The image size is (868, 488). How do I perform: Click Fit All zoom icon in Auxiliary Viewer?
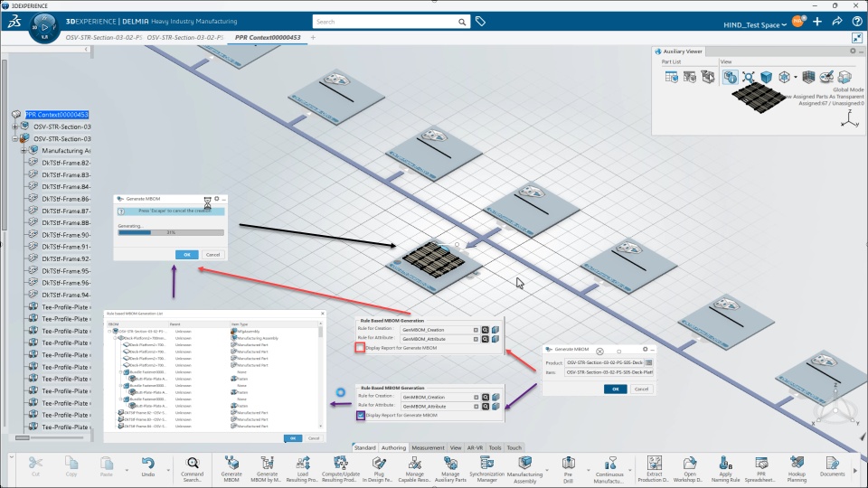(749, 77)
